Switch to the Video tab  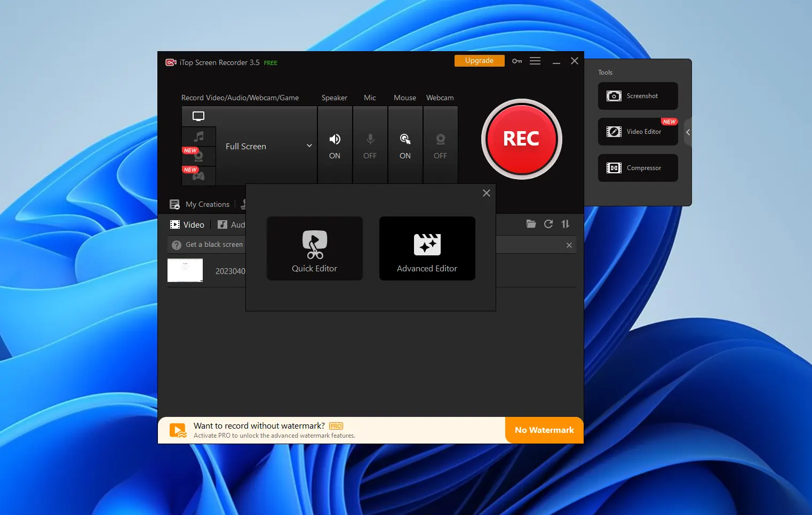tap(187, 225)
